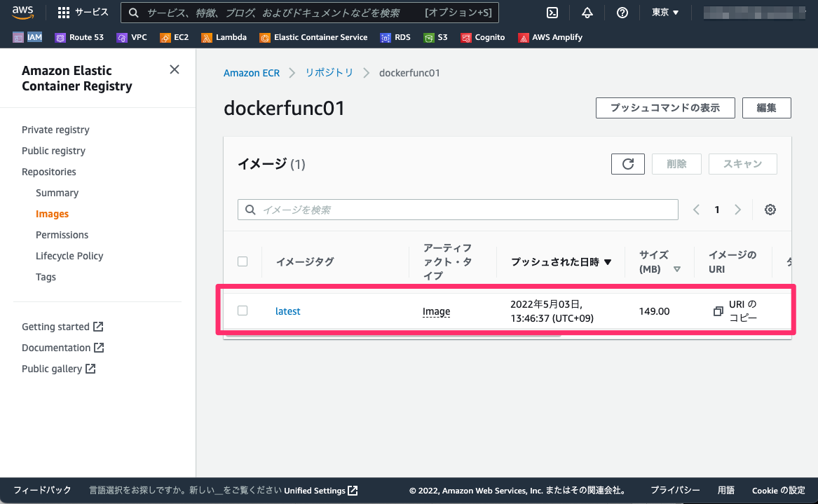Launch the CloudShell terminal icon

tap(552, 13)
